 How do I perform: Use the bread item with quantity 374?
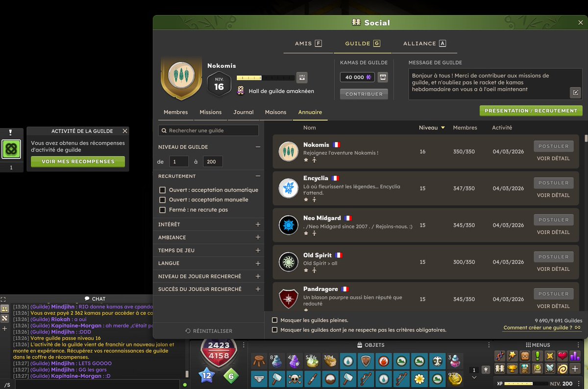pyautogui.click(x=331, y=362)
